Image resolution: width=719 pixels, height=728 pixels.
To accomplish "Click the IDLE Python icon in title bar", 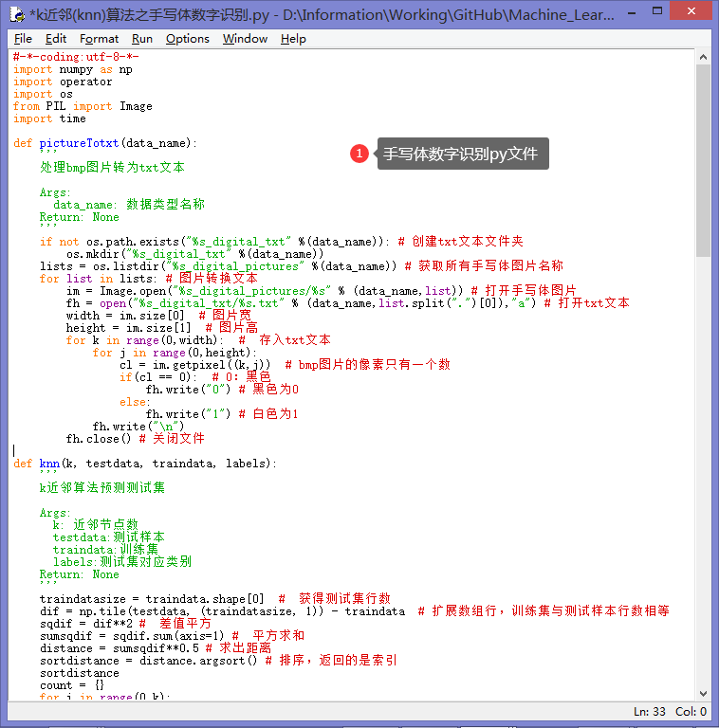I will click(18, 14).
